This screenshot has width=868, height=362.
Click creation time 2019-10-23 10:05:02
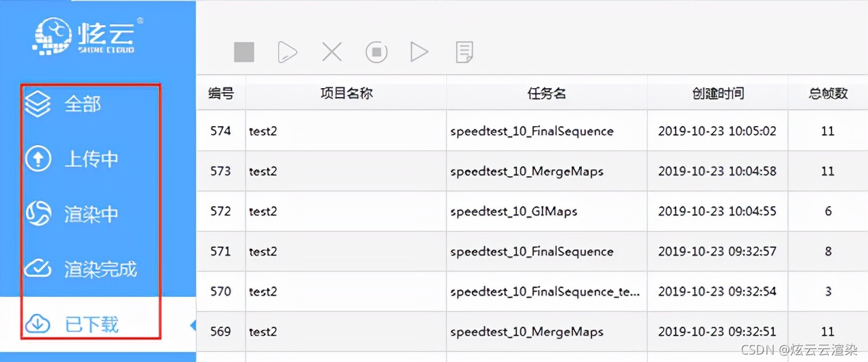[717, 131]
